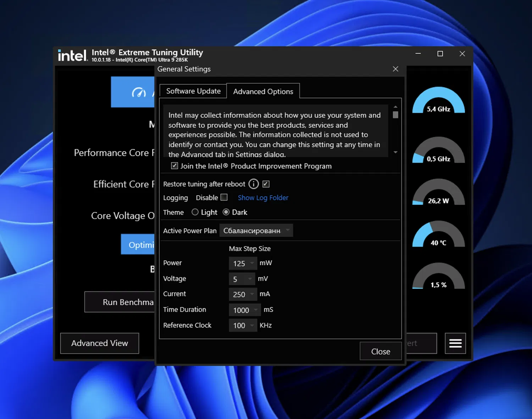Open the hamburger menu in the main window

455,343
